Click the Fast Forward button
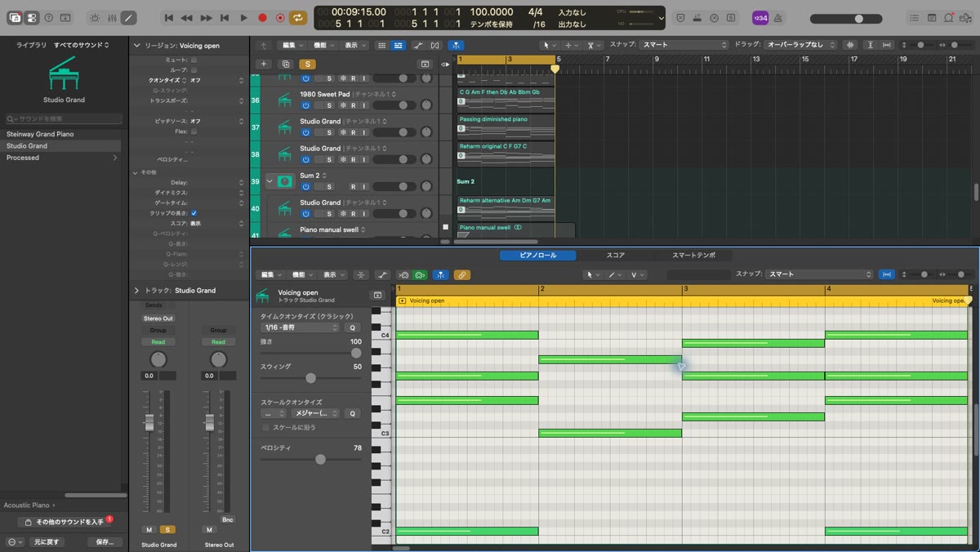 pos(206,17)
